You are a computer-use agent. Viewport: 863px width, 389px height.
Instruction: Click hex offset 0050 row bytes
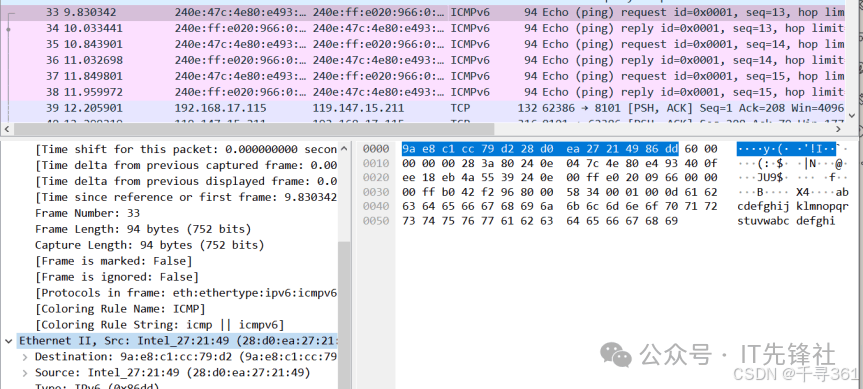pyautogui.click(x=539, y=221)
